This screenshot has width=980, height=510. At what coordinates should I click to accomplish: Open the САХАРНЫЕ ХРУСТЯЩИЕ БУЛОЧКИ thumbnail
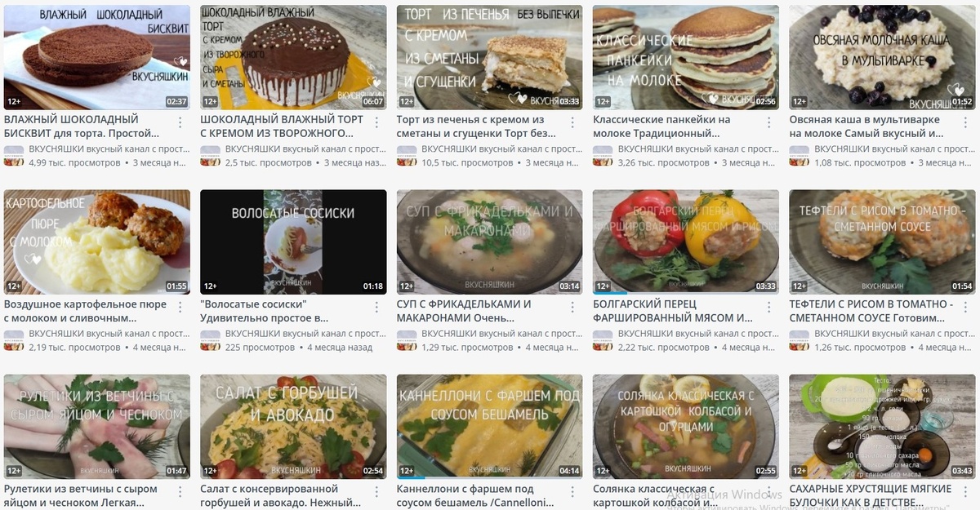tap(883, 427)
